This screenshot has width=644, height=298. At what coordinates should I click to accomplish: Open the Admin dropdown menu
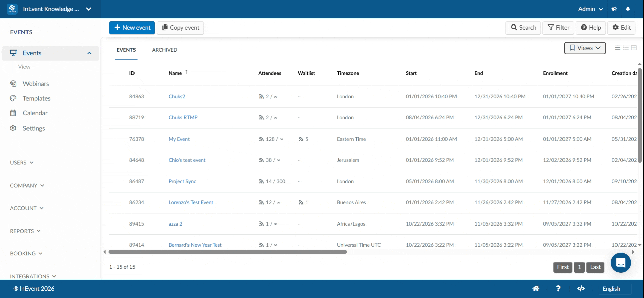click(x=590, y=9)
